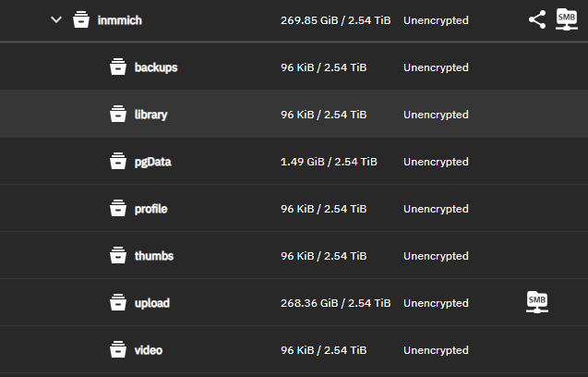Click the SMB icon on inmmich row
Screen dimensions: 588x377
click(567, 19)
